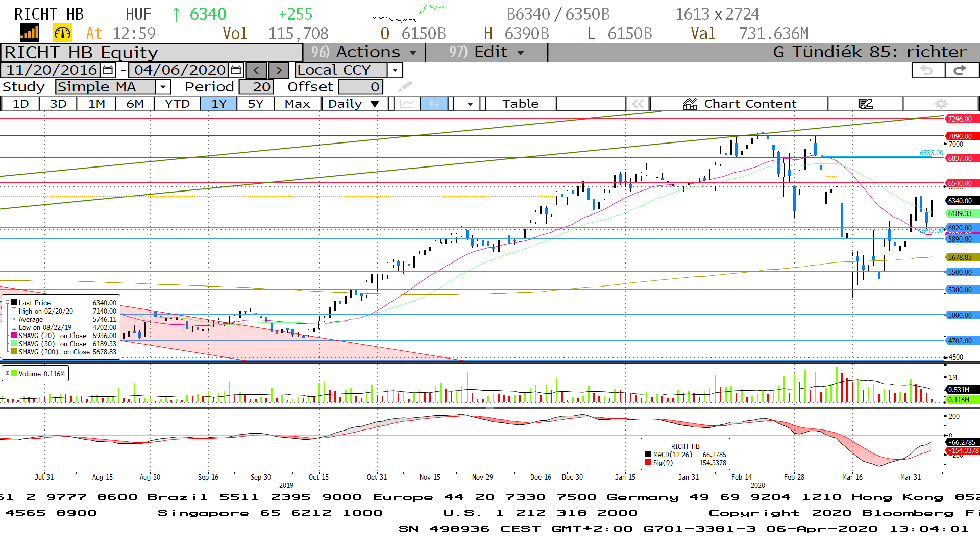
Task: Click the G Tündiék 85: richter title
Action: click(x=869, y=52)
